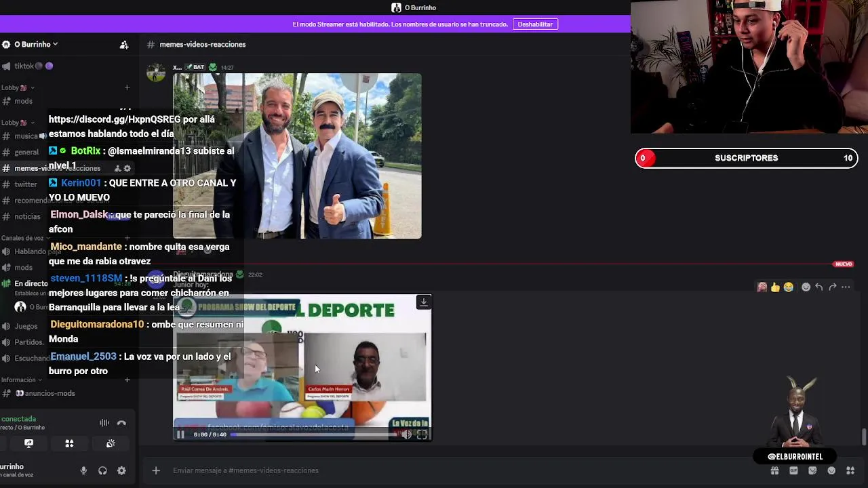Add a channel to first Lobby category

(127, 87)
